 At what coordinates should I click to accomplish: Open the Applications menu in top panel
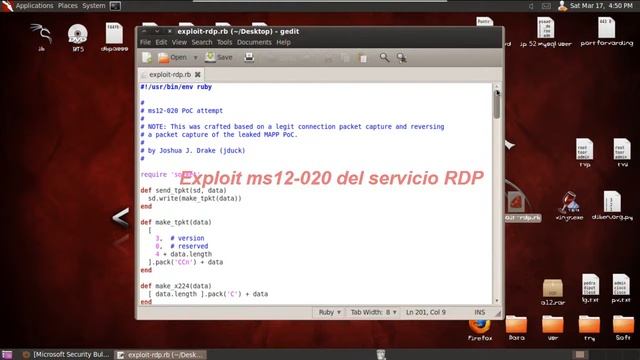tap(35, 6)
